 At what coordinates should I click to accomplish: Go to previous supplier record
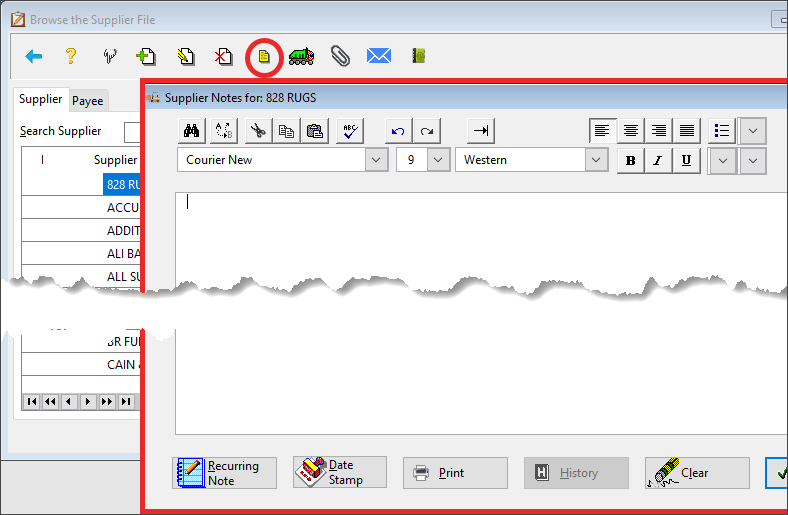pyautogui.click(x=69, y=401)
